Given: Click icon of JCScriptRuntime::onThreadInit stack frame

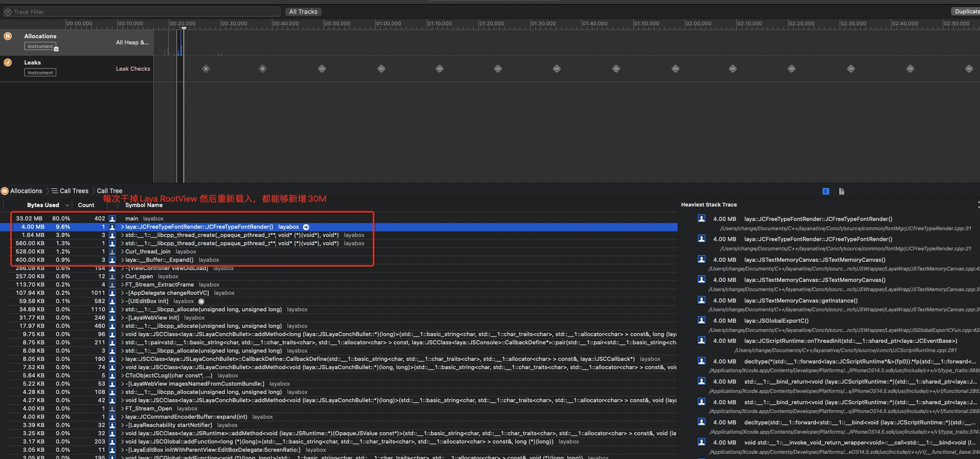Looking at the screenshot, I should point(701,341).
